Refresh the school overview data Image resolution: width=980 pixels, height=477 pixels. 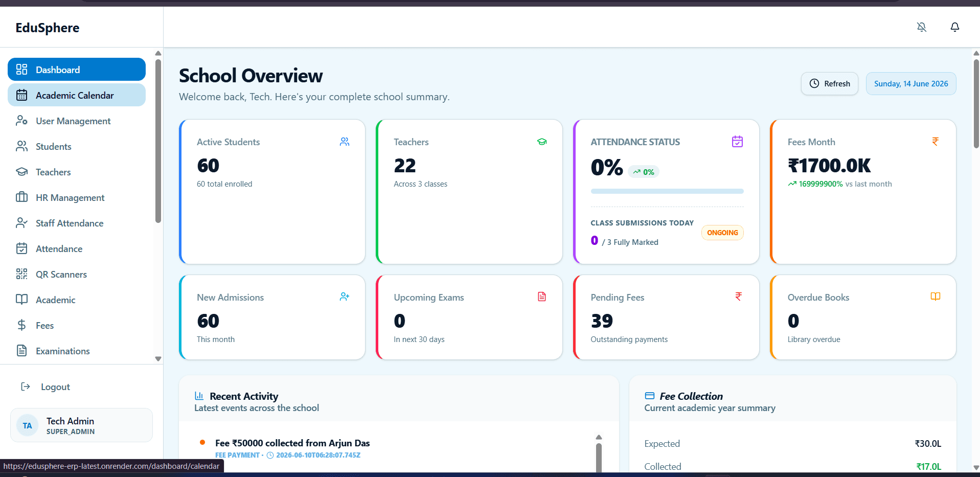tap(829, 83)
